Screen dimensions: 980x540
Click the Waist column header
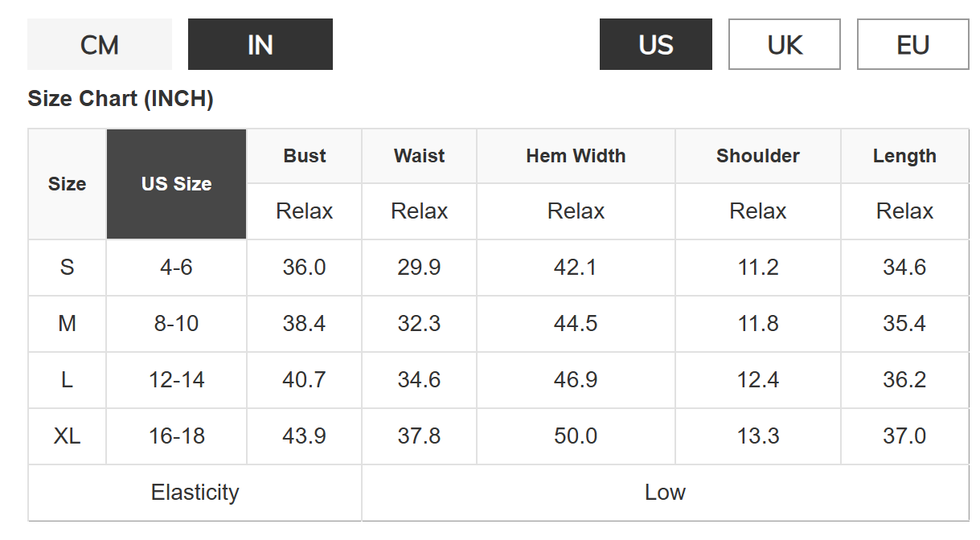pos(419,156)
